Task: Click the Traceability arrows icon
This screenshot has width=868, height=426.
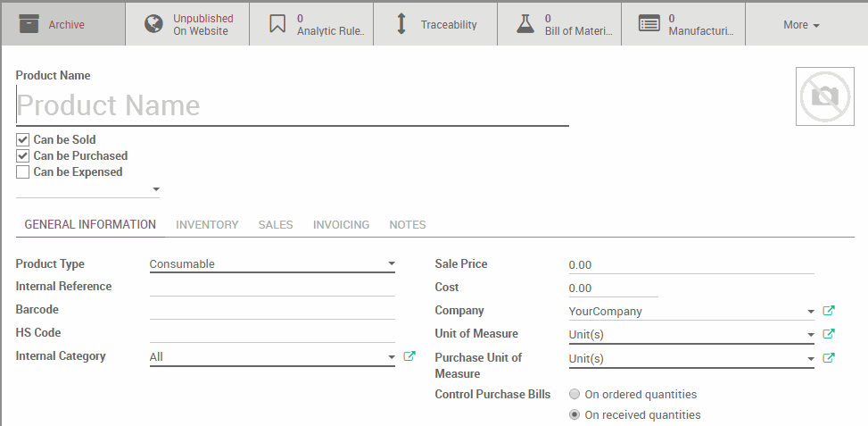Action: [x=401, y=24]
